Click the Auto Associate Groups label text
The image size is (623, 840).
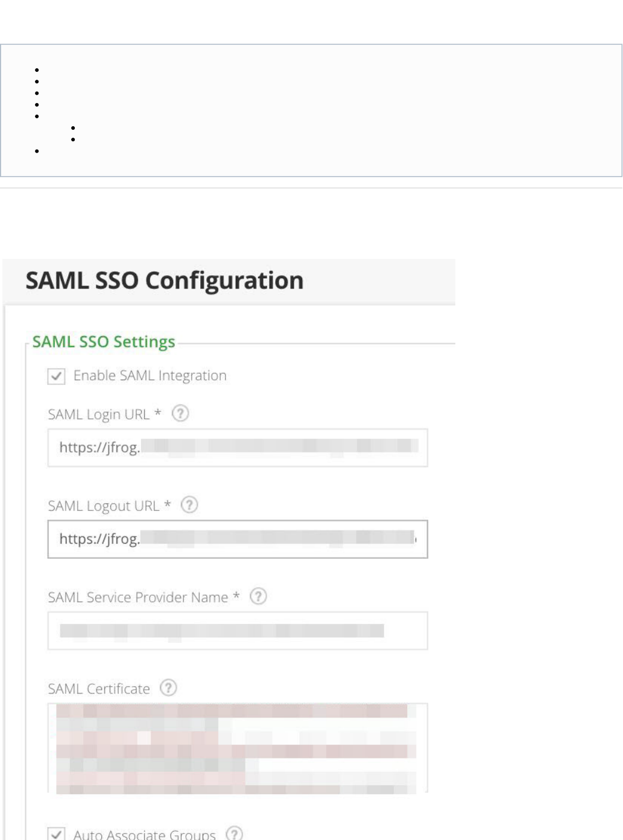click(144, 834)
